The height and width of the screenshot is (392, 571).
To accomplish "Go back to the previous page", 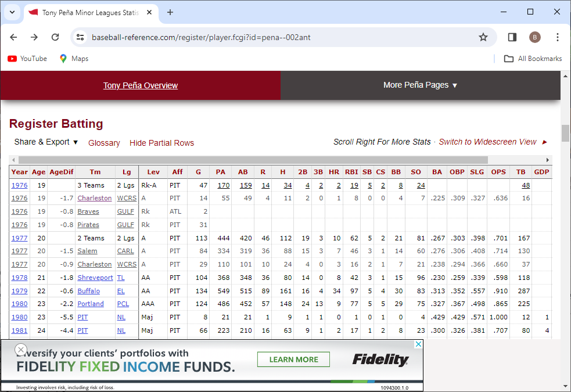I will pos(13,37).
